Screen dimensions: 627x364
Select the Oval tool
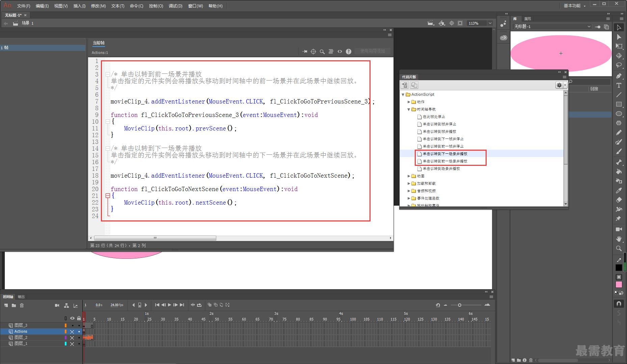[x=619, y=114]
